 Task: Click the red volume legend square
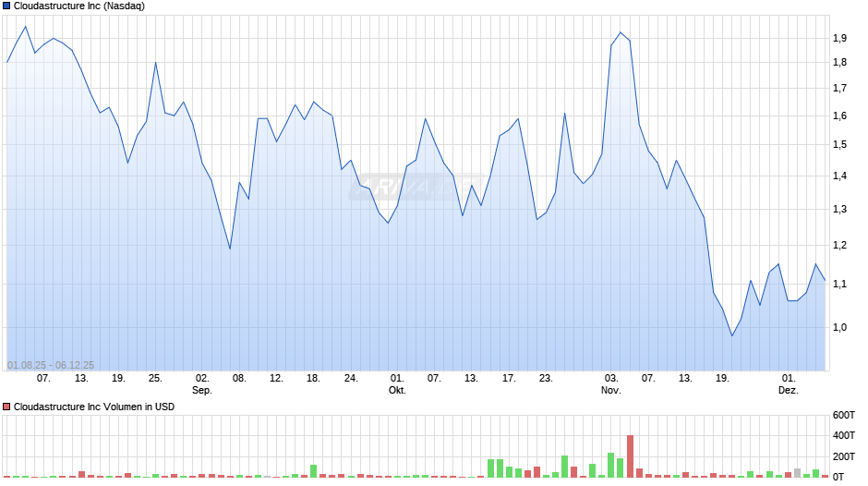(x=6, y=407)
